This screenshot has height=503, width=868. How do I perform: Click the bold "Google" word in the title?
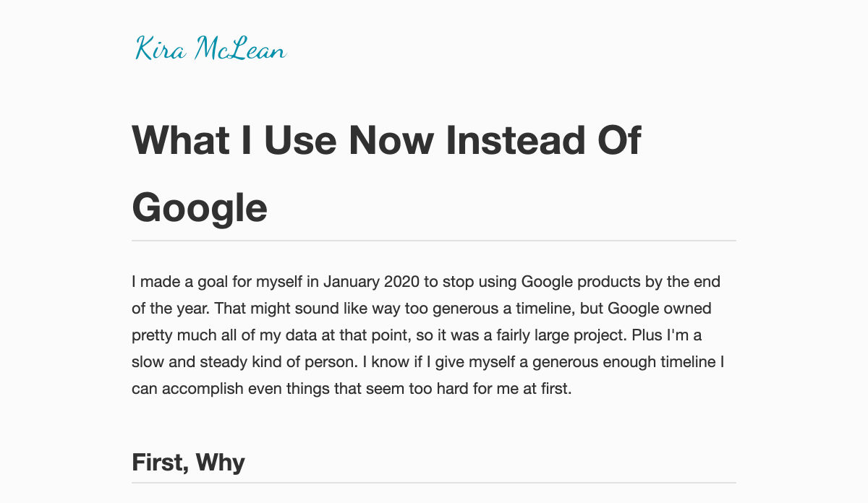click(200, 207)
